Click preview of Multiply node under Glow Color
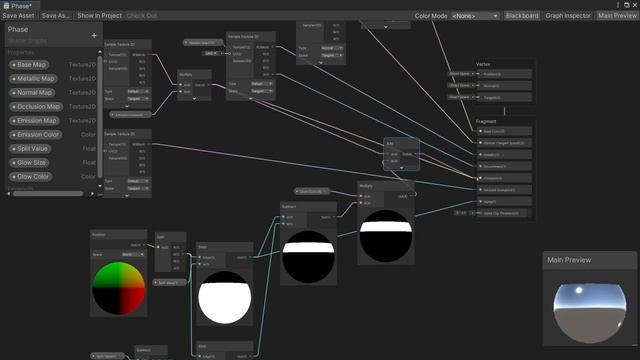This screenshot has width=640, height=360. pyautogui.click(x=386, y=236)
